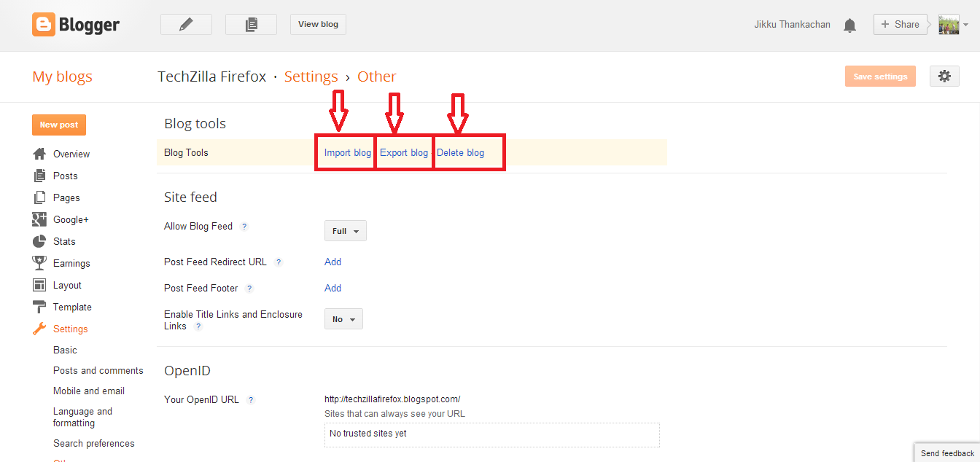Image resolution: width=980 pixels, height=462 pixels.
Task: Select Settings in sidebar
Action: point(70,329)
